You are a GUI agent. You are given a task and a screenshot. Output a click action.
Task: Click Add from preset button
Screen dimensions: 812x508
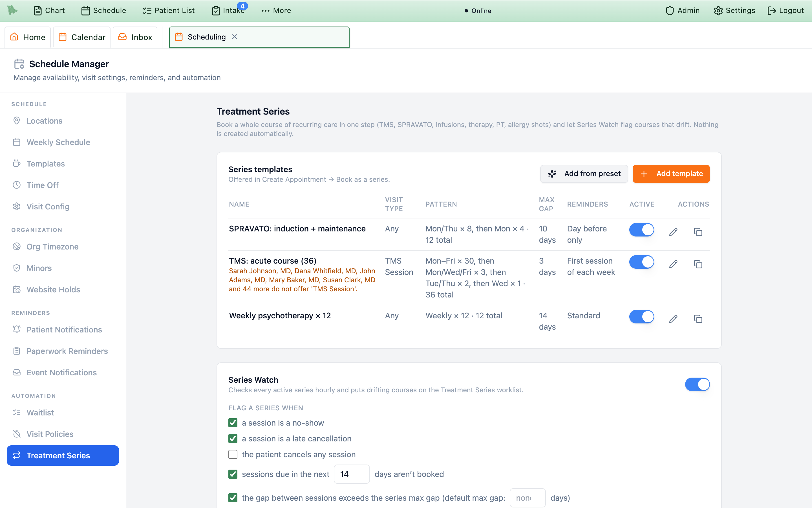click(x=584, y=174)
